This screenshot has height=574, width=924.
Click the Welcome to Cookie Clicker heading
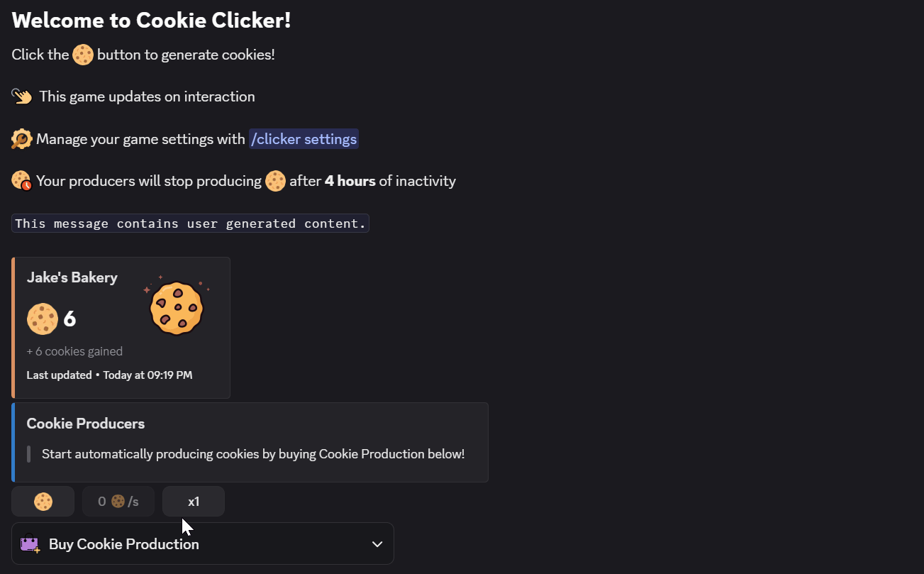152,20
